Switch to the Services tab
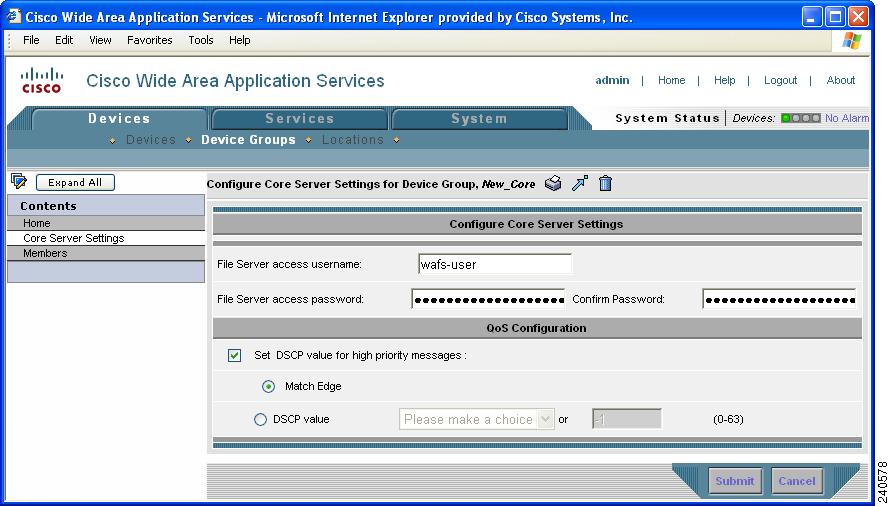 click(x=300, y=119)
